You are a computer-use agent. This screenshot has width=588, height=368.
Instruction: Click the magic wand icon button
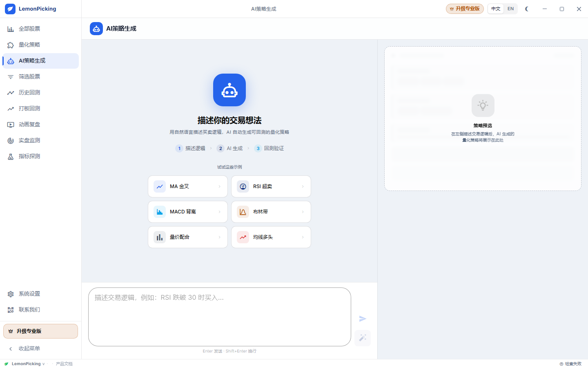[363, 338]
